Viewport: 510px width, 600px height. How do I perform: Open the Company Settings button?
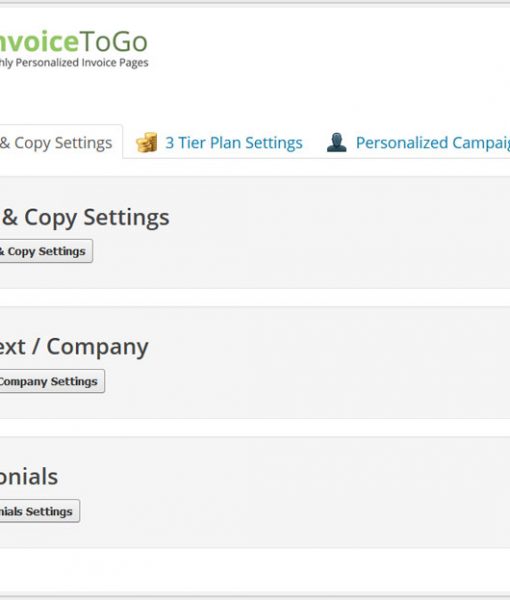pos(52,381)
